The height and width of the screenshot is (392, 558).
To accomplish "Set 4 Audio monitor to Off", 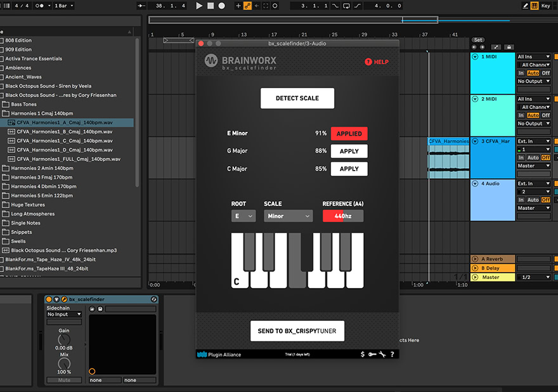I will pyautogui.click(x=545, y=200).
